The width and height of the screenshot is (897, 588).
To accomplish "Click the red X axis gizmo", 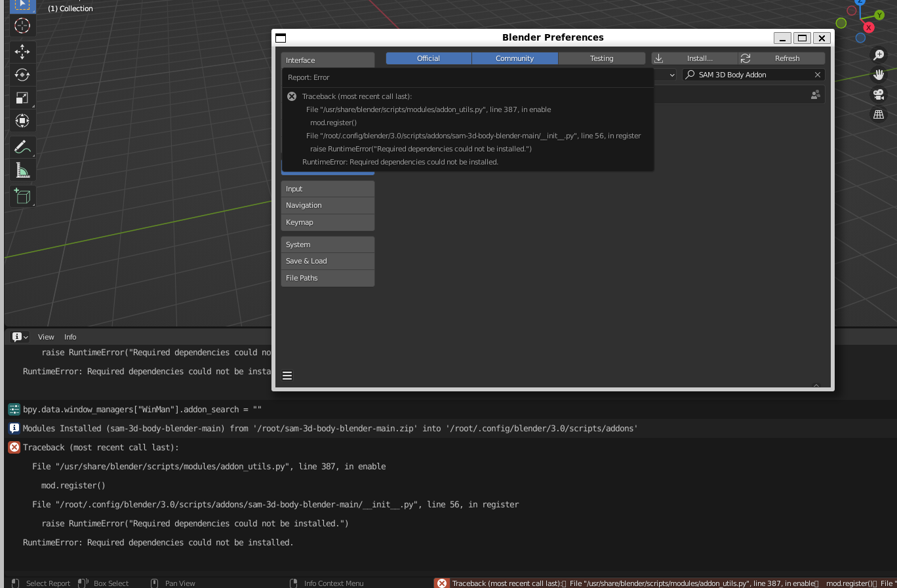I will 869,28.
